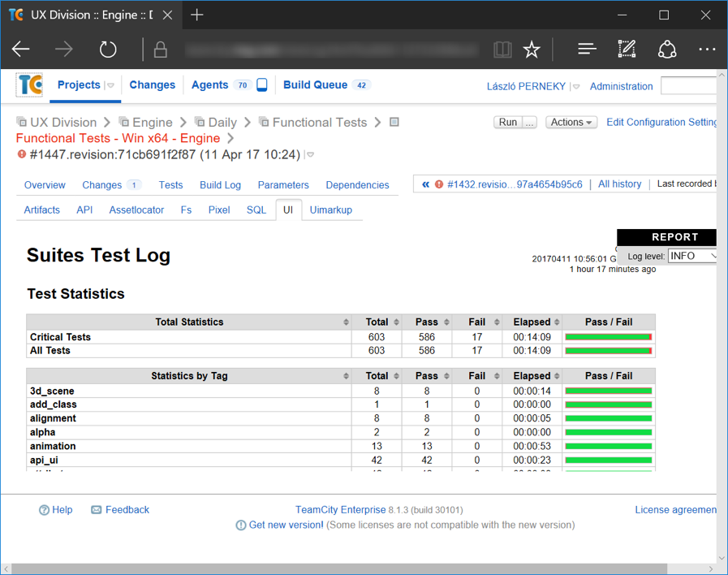Open the Agents tab
The height and width of the screenshot is (575, 728).
210,85
